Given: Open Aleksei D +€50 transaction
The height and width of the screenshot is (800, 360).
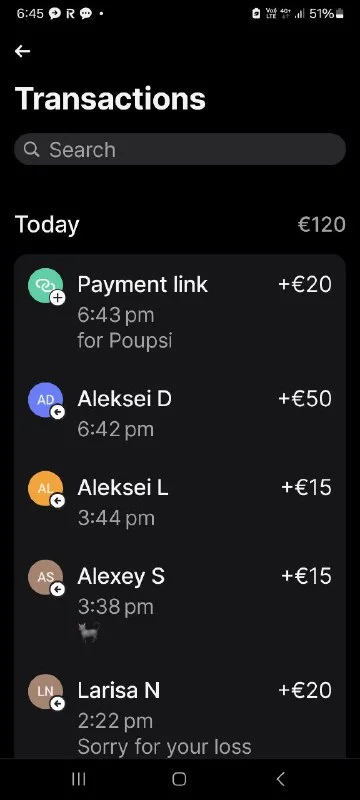Looking at the screenshot, I should coord(180,413).
